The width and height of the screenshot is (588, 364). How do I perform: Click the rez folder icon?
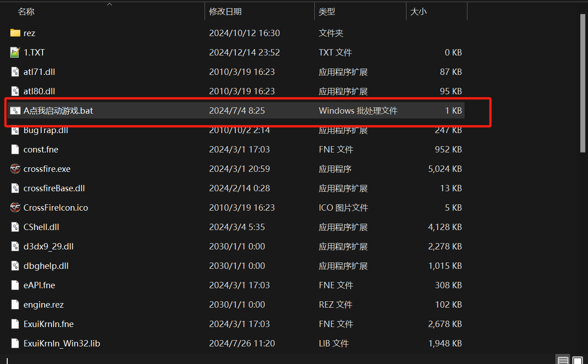(x=15, y=33)
